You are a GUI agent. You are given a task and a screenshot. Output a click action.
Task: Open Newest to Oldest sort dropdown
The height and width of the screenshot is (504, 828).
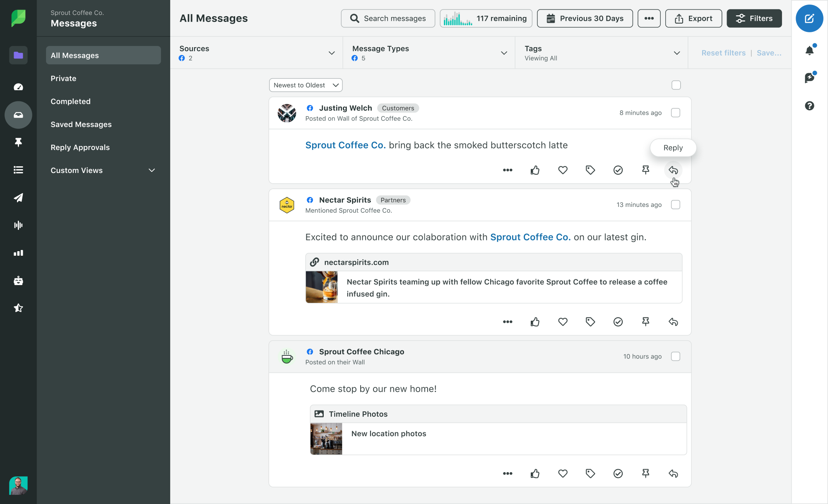click(x=305, y=85)
